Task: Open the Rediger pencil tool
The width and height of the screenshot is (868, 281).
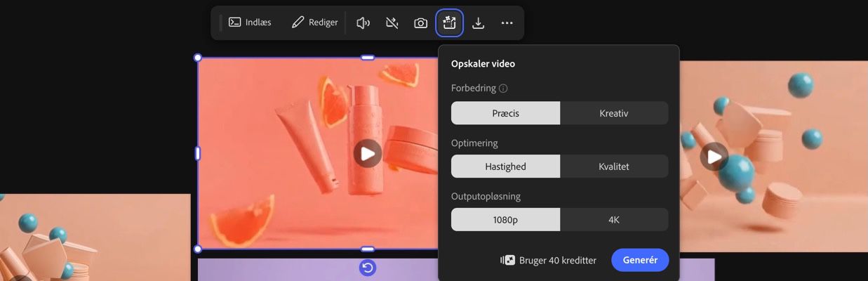Action: pyautogui.click(x=315, y=22)
